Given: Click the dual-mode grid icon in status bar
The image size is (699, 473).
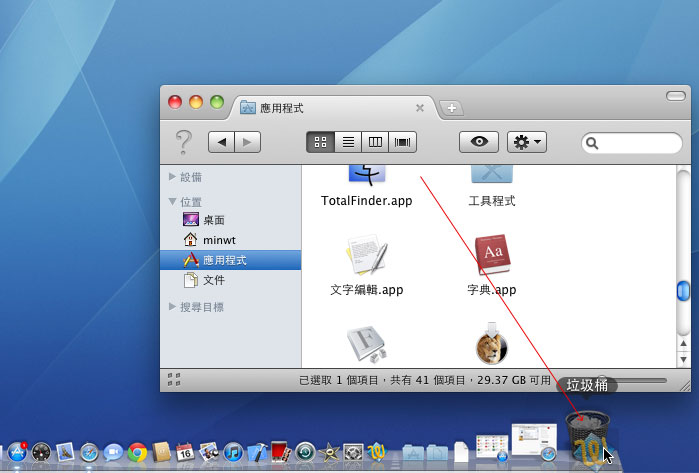Looking at the screenshot, I should pos(174,380).
